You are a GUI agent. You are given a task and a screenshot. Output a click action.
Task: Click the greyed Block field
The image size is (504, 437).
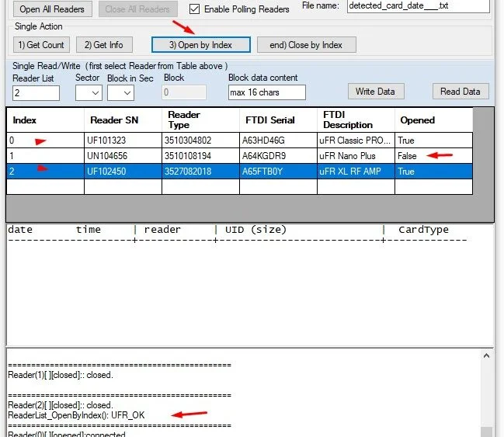click(x=184, y=92)
